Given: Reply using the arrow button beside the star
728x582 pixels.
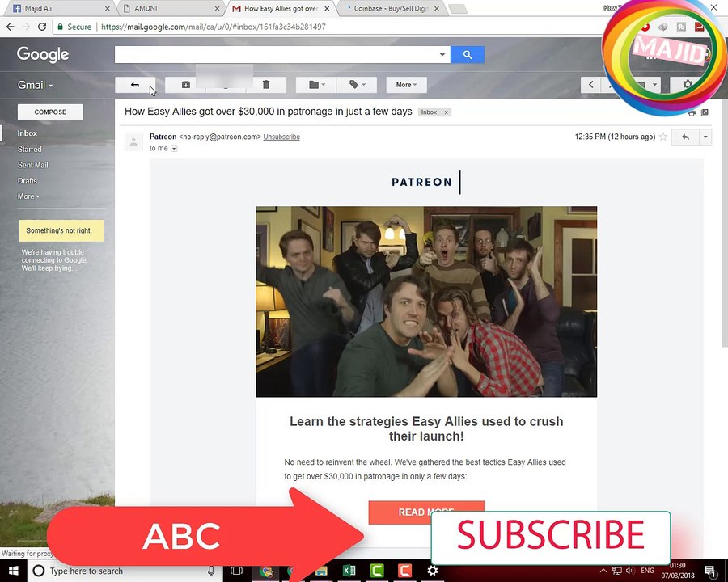Looking at the screenshot, I should tap(685, 137).
